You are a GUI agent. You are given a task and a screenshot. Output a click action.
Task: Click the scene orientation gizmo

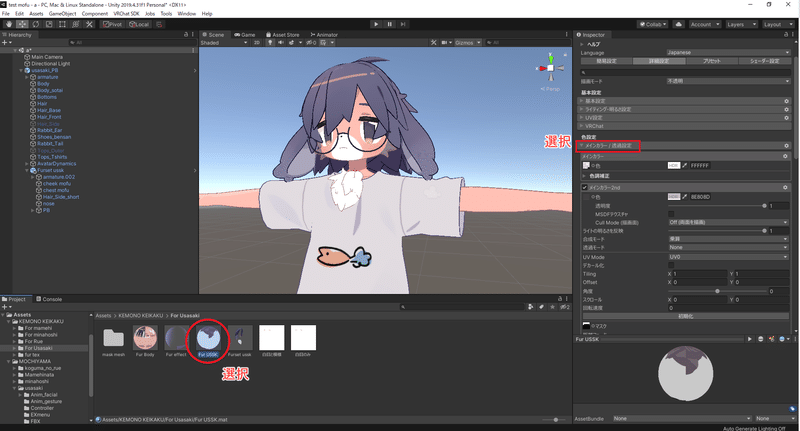point(551,67)
